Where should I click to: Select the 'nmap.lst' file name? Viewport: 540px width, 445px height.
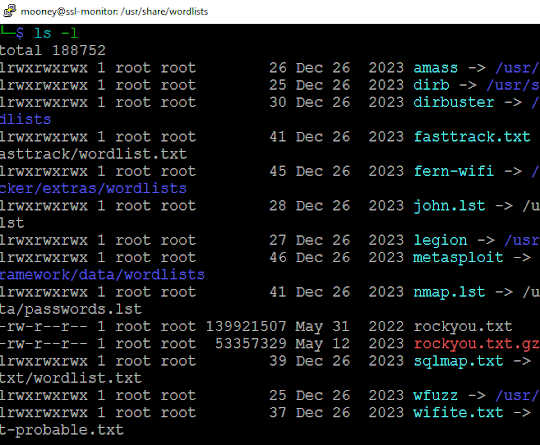[x=449, y=292]
